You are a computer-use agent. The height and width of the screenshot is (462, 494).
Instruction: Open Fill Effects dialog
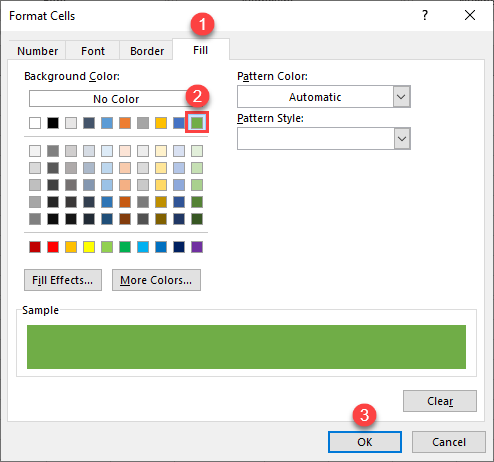63,280
